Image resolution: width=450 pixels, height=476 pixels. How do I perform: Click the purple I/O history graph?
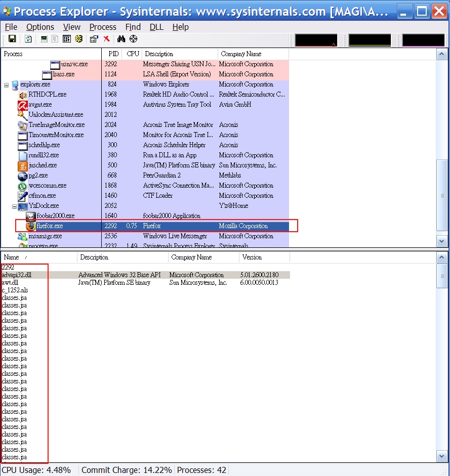pyautogui.click(x=424, y=40)
